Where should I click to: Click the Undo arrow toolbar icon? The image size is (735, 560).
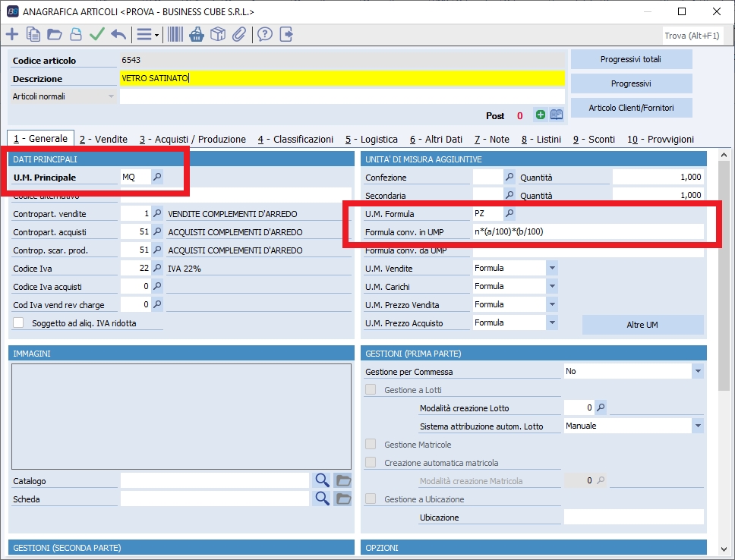[118, 34]
